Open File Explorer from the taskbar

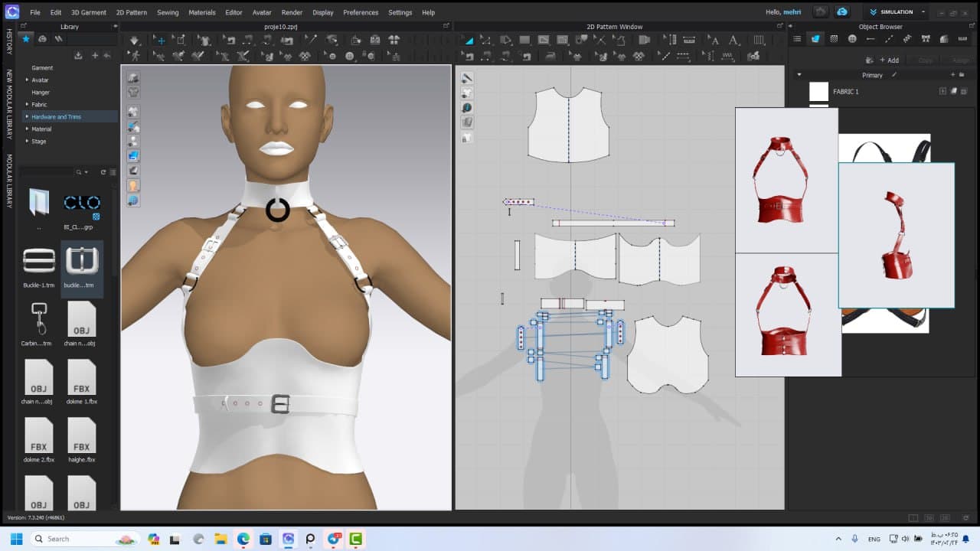point(220,539)
